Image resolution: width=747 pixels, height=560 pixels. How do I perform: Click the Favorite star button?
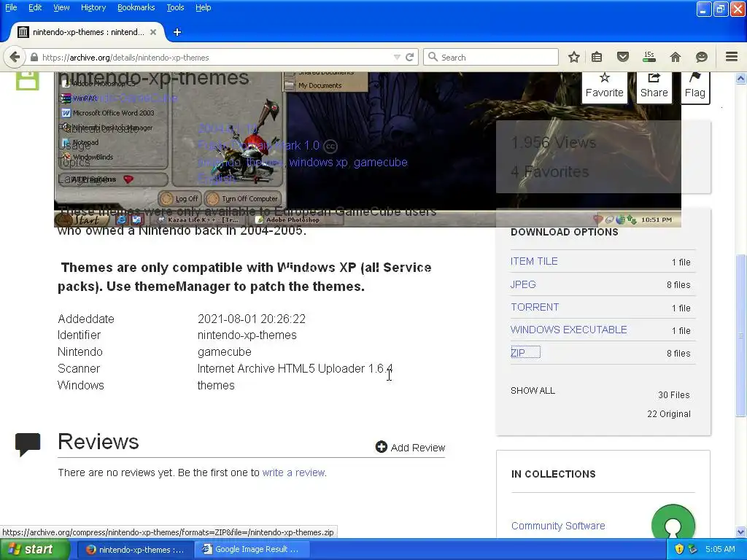[x=605, y=86]
